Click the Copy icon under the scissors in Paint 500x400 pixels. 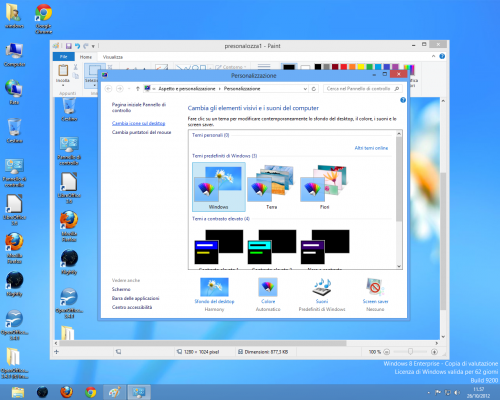pos(76,76)
